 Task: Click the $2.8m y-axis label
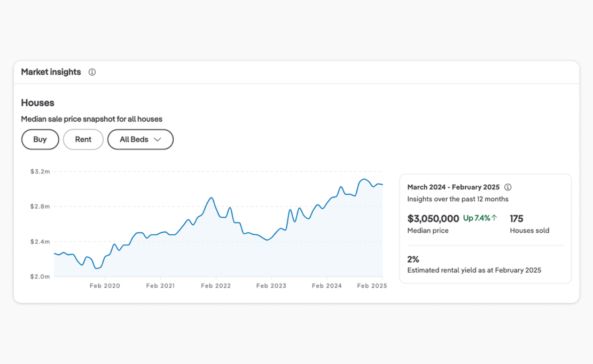tap(40, 207)
